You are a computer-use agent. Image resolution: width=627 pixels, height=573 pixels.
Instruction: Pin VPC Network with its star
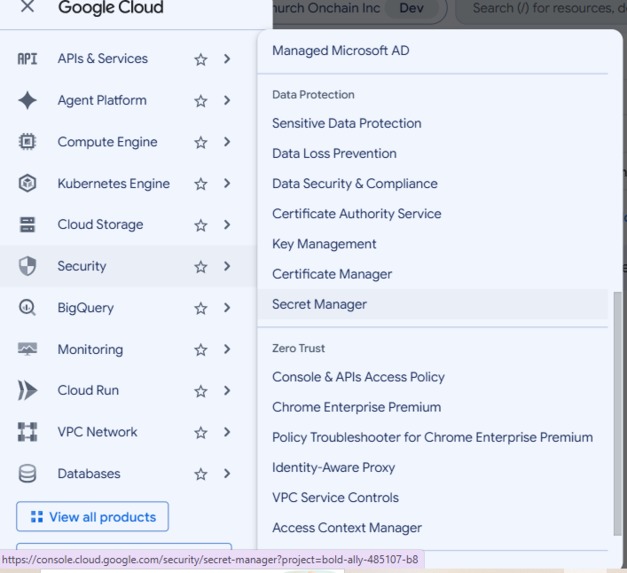pyautogui.click(x=201, y=432)
